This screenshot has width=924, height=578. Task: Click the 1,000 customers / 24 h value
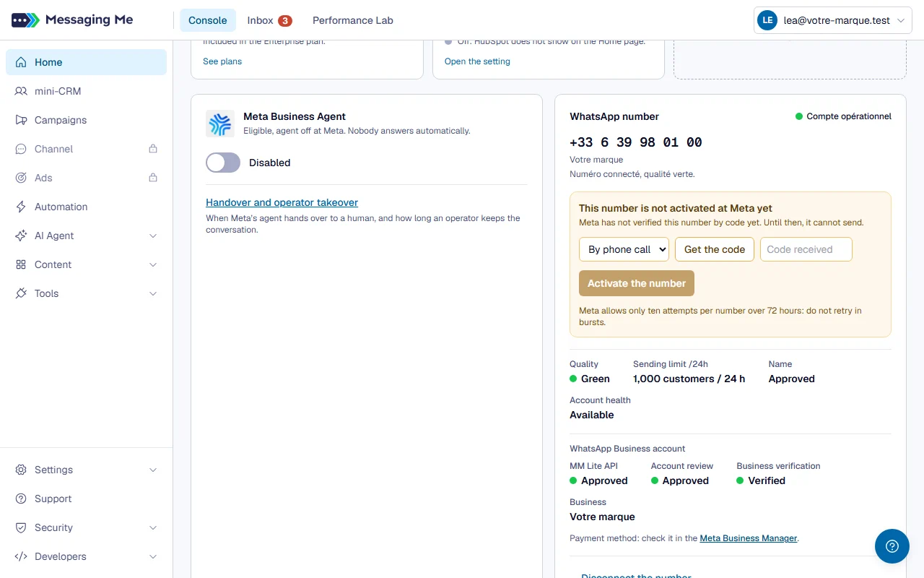[689, 379]
